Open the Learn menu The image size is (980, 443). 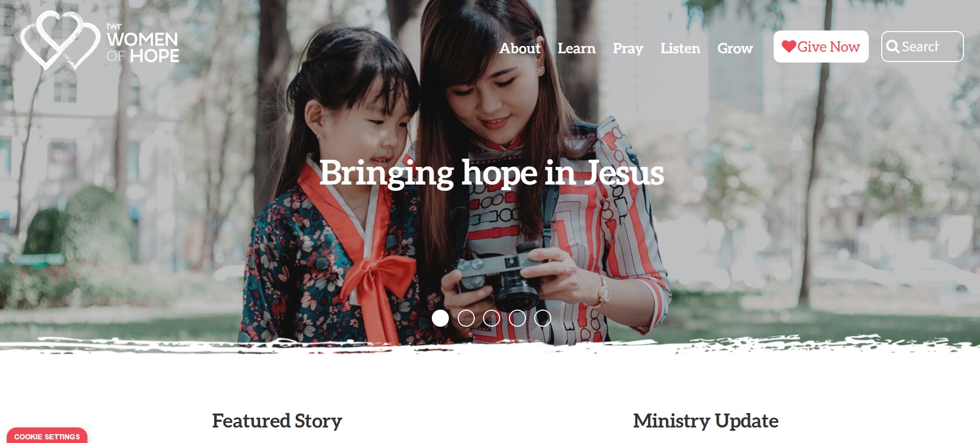click(577, 48)
